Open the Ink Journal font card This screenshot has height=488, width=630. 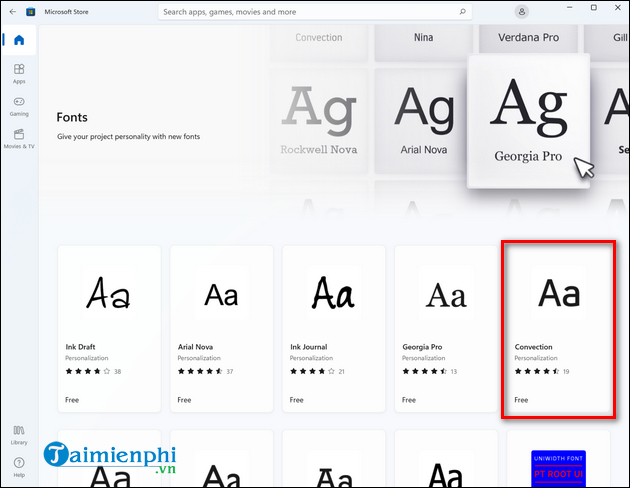pos(333,329)
